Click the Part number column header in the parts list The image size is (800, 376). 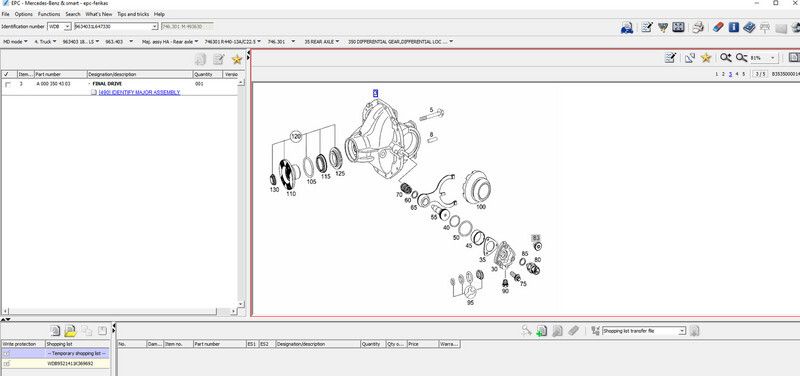(61, 74)
